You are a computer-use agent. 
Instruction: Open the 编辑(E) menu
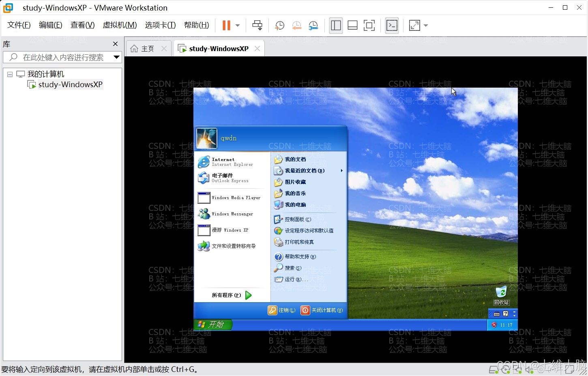51,25
